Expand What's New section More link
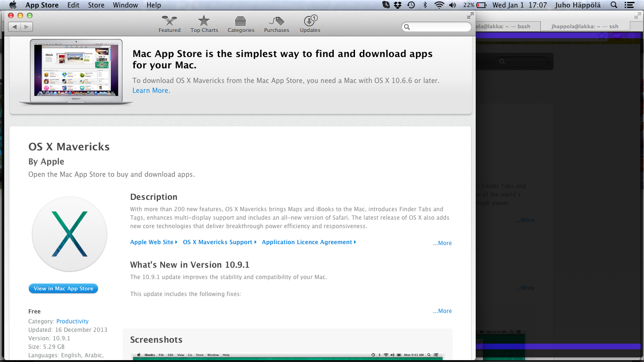The width and height of the screenshot is (644, 362). pos(442,311)
